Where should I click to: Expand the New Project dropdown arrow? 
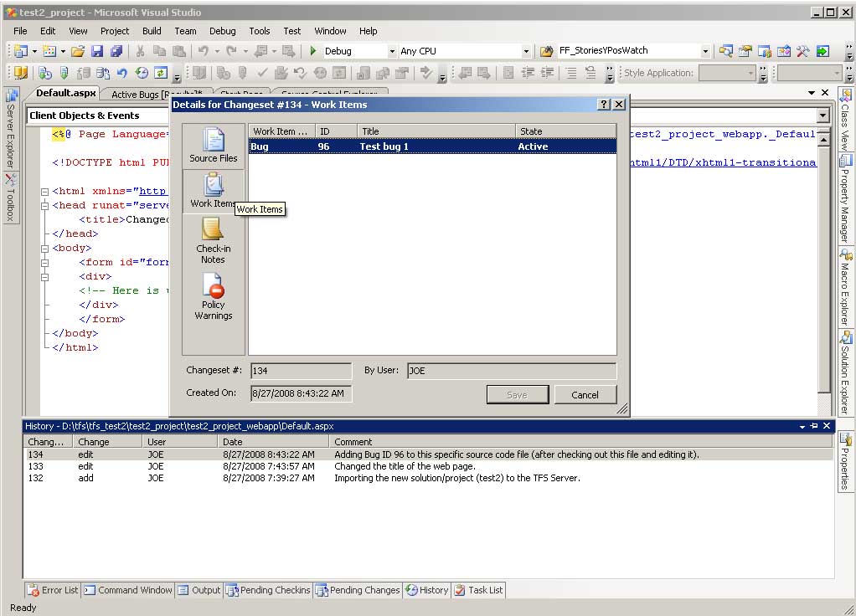coord(34,51)
